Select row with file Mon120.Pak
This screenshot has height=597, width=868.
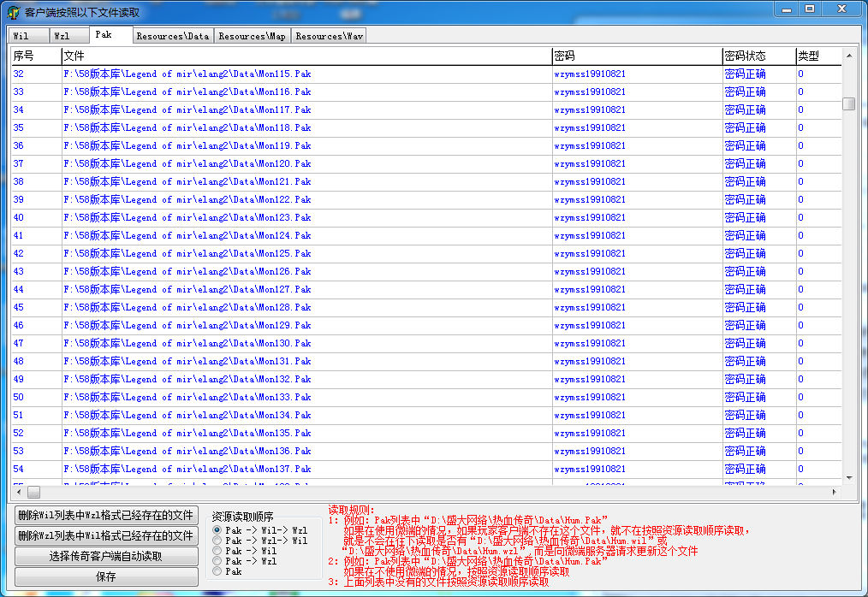pyautogui.click(x=426, y=163)
